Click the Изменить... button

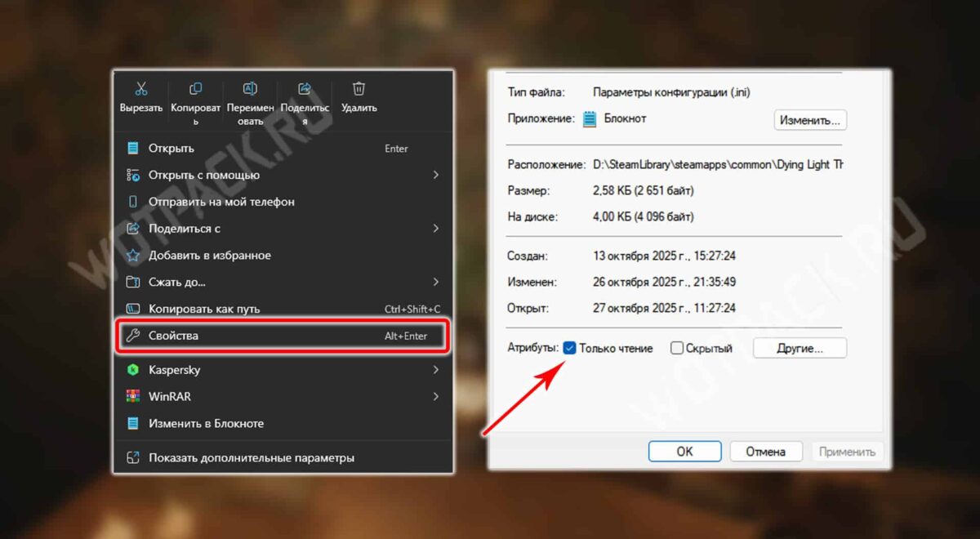pyautogui.click(x=809, y=120)
